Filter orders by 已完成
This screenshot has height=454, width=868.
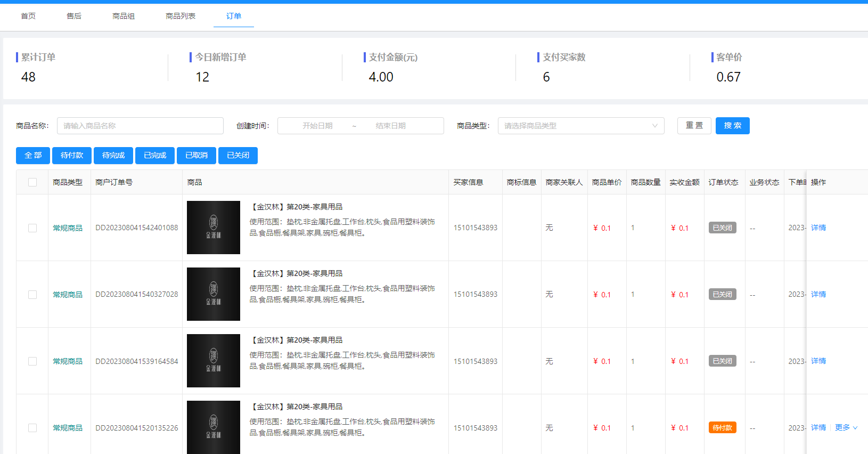pos(155,156)
